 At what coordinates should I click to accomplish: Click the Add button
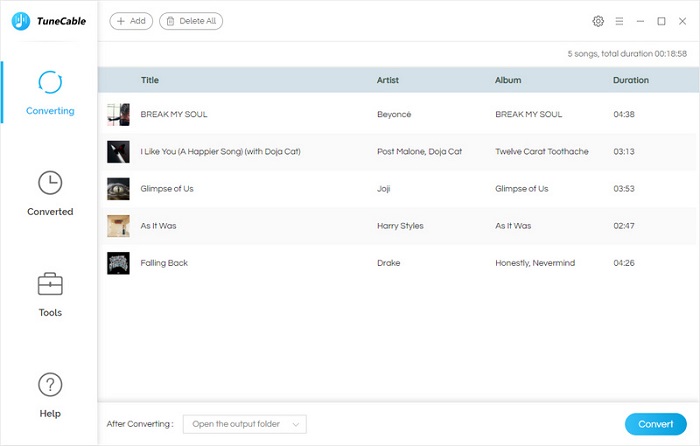click(131, 21)
